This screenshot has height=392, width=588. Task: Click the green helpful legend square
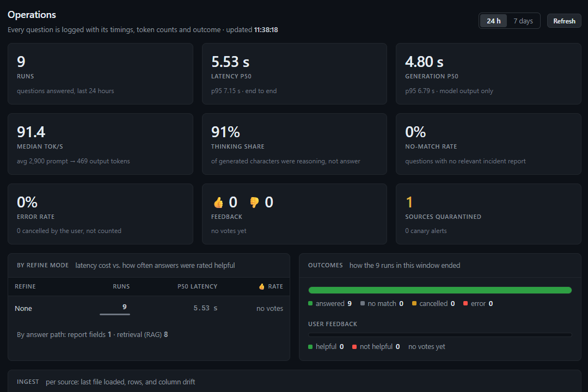tap(310, 347)
